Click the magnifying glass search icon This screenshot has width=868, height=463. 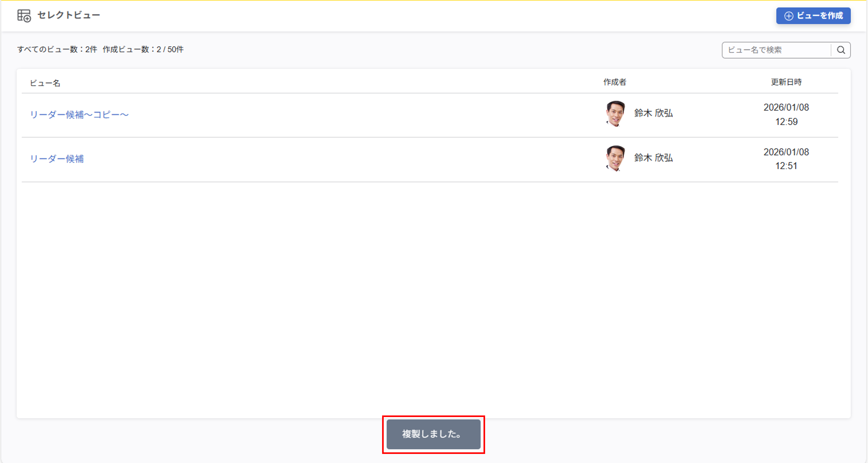841,50
